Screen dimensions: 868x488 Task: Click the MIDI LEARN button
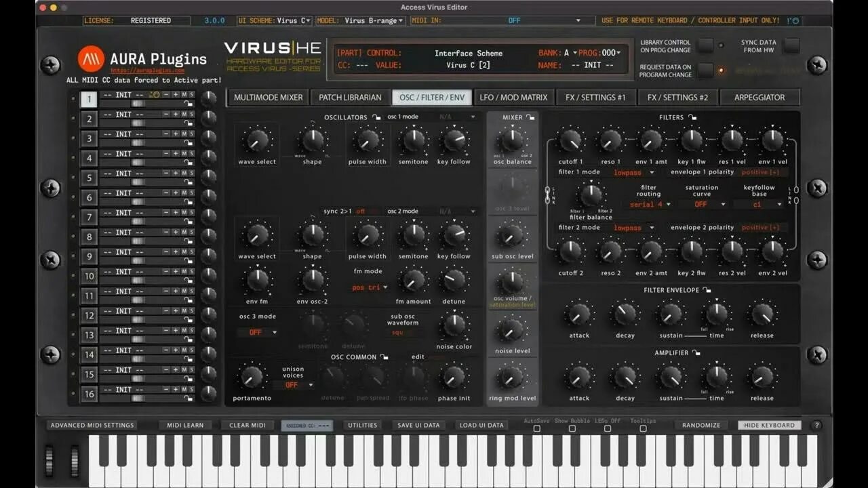click(185, 425)
